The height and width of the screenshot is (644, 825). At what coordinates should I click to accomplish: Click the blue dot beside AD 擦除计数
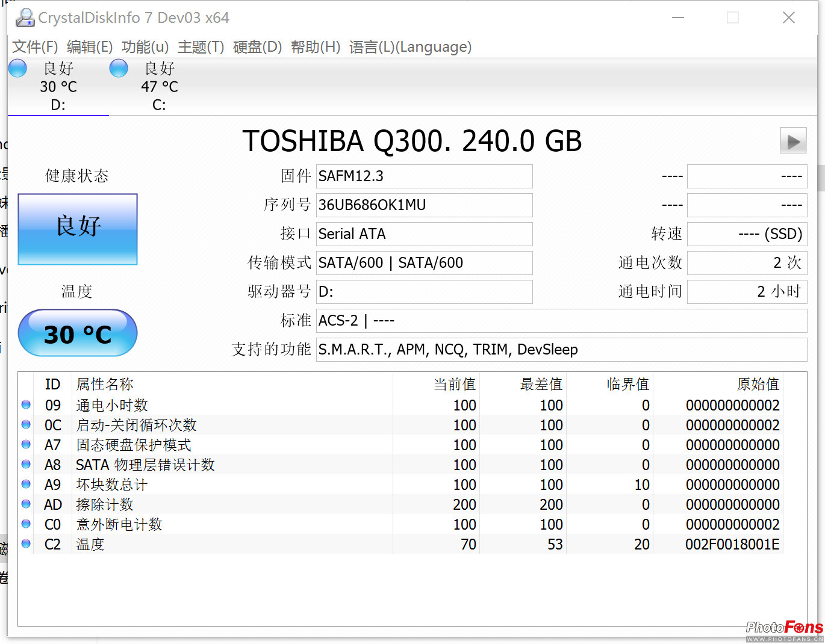point(25,504)
